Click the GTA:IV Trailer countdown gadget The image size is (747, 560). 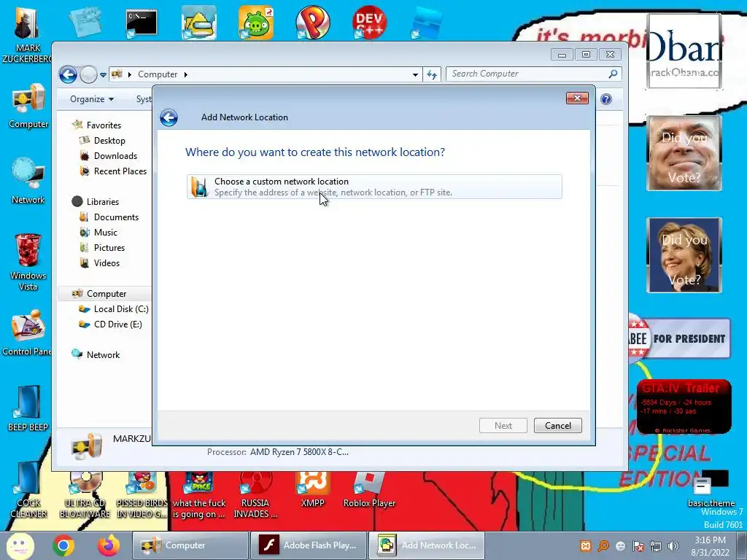tap(684, 407)
